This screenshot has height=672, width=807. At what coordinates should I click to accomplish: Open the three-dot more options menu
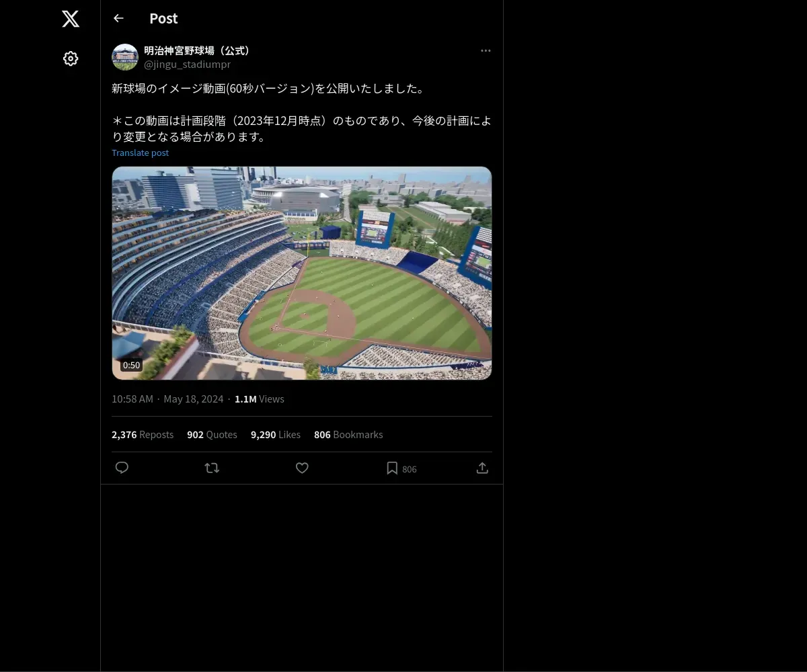pyautogui.click(x=486, y=50)
